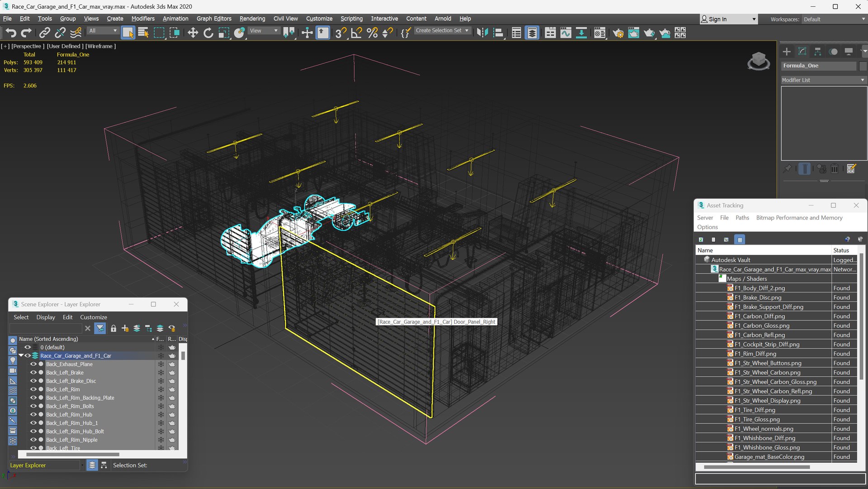
Task: Open the Layer Explorer dropdown at the bottom
Action: tap(47, 465)
